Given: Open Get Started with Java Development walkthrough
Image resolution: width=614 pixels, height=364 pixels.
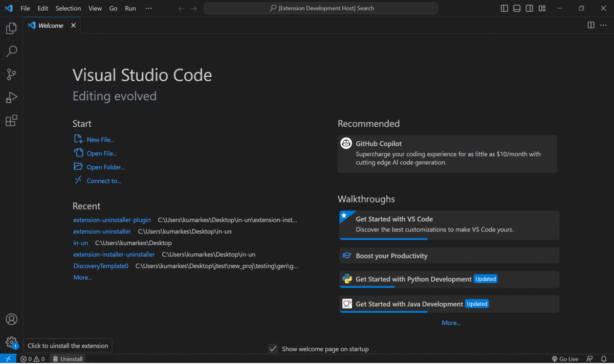Looking at the screenshot, I should coord(449,304).
